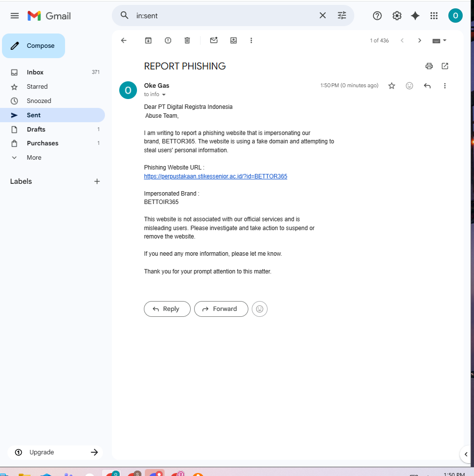
Task: Archive this email
Action: (x=148, y=40)
